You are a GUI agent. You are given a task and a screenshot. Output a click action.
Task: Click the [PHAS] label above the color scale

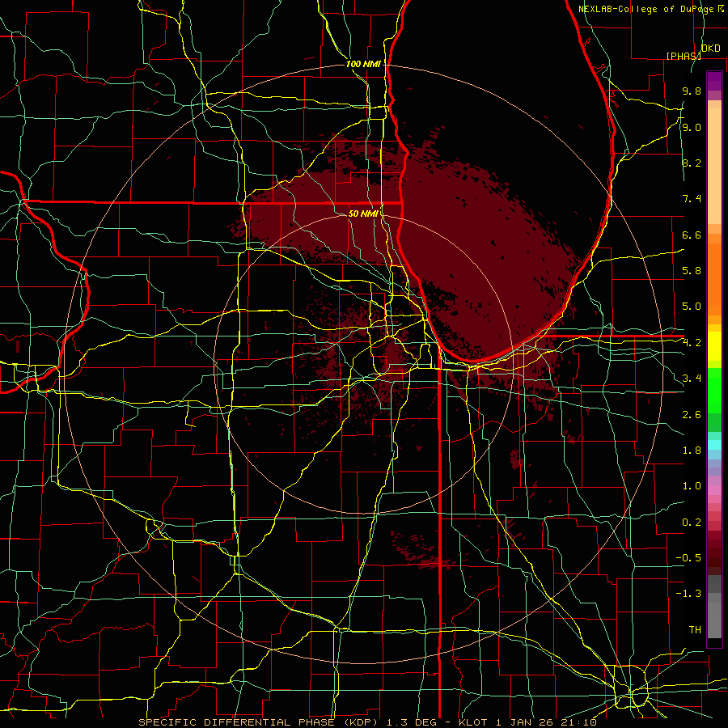684,56
